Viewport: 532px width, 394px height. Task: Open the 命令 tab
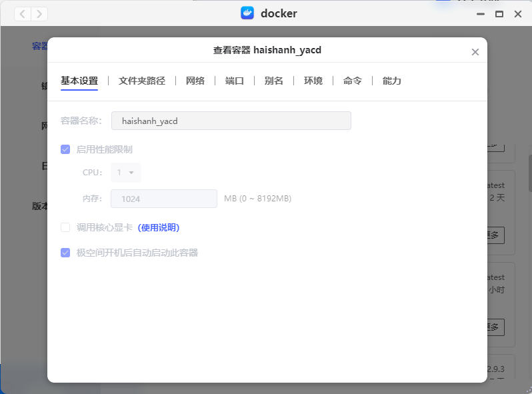(353, 81)
